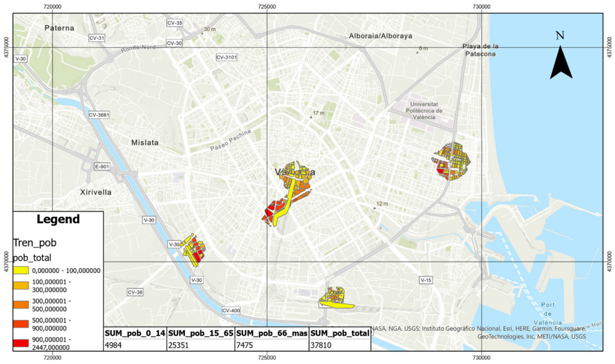Click the CV-35 road shield
Screen dimensions: 615x364
174,23
